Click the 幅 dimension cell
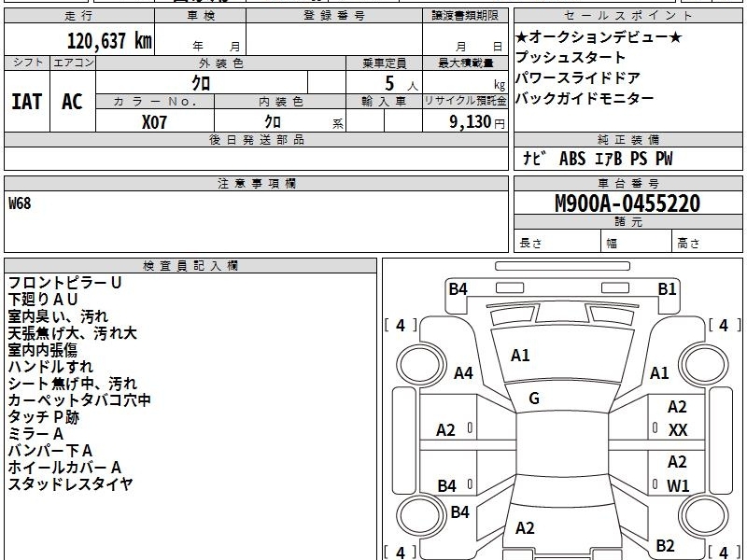Viewport: 747px width, 560px height. point(637,243)
